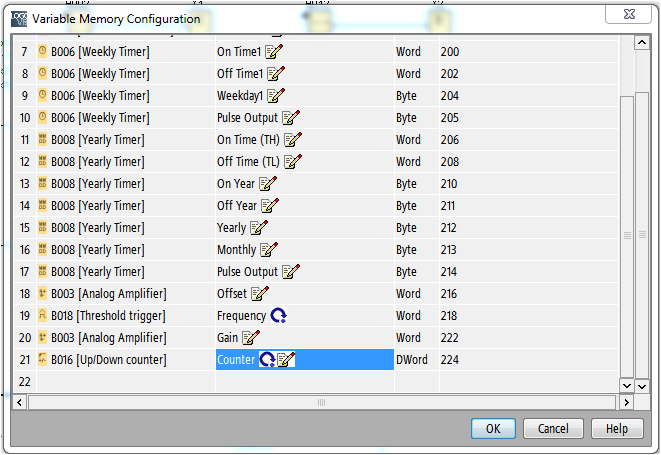Image resolution: width=661 pixels, height=455 pixels.
Task: Click the refresh icon beside Frequency
Action: 279,315
